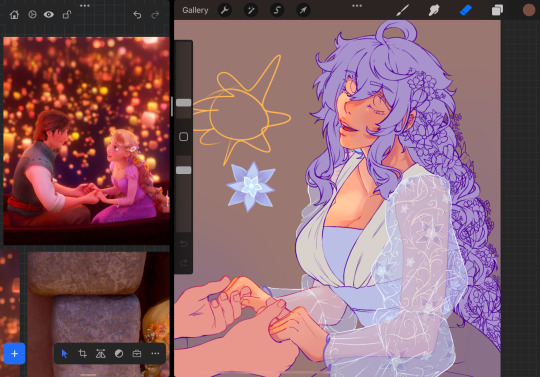Tap the square modify button on sidebar
Viewport: 540px width, 377px height.
[184, 137]
